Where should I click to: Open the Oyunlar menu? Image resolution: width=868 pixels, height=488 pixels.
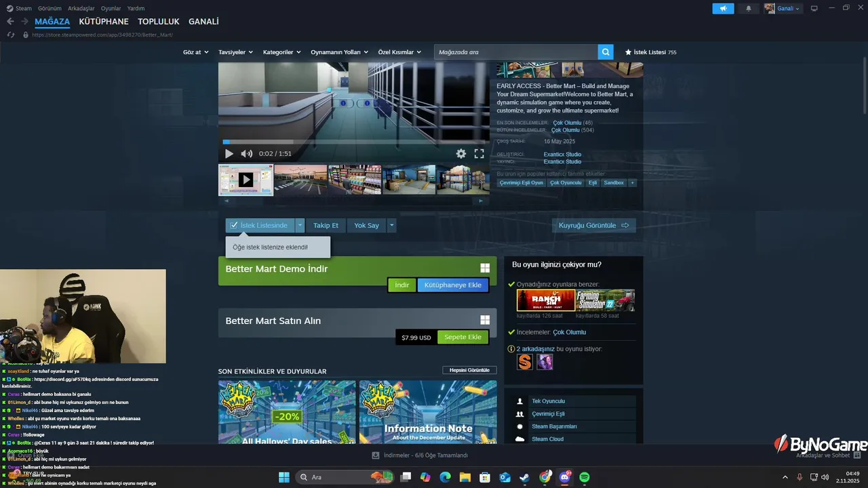(x=111, y=8)
